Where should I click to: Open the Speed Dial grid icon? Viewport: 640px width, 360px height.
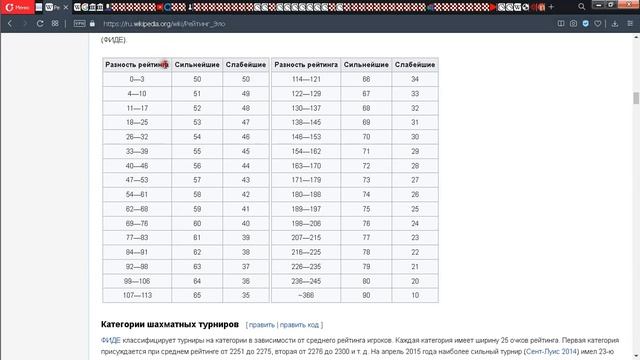[x=55, y=24]
